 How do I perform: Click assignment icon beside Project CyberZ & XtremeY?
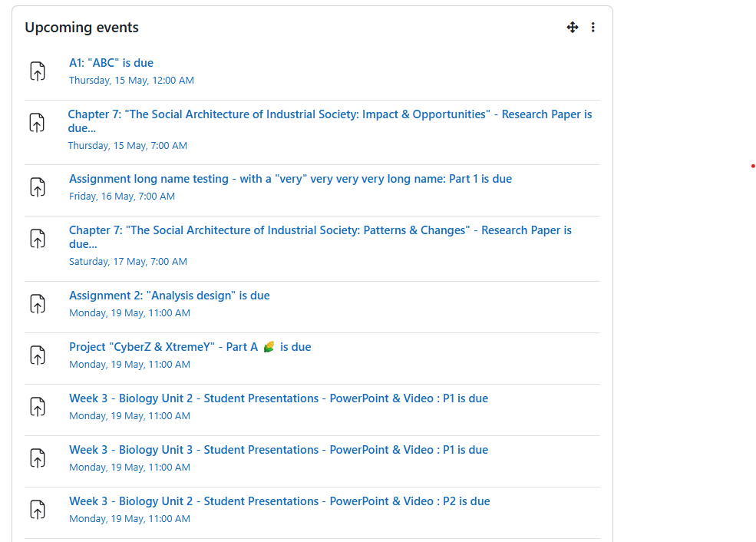[38, 355]
